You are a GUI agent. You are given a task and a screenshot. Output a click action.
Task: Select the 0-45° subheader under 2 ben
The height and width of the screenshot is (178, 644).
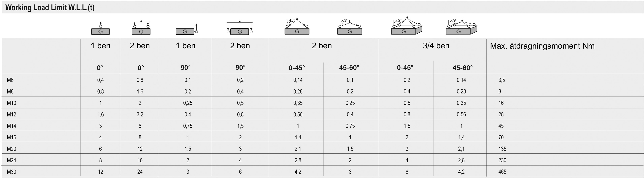click(297, 68)
